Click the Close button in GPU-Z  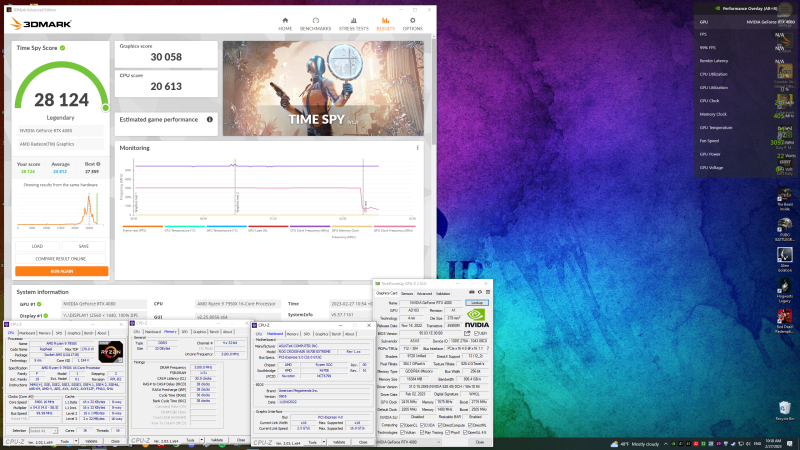tap(479, 442)
